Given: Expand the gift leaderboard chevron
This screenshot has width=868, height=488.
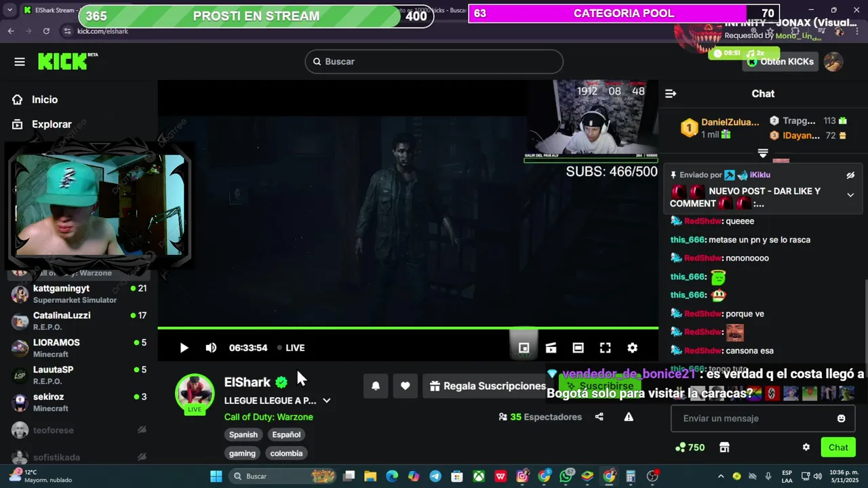Looking at the screenshot, I should click(x=763, y=153).
